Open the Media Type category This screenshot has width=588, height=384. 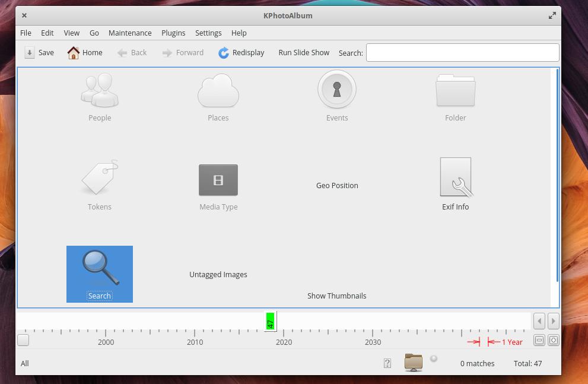pyautogui.click(x=218, y=180)
